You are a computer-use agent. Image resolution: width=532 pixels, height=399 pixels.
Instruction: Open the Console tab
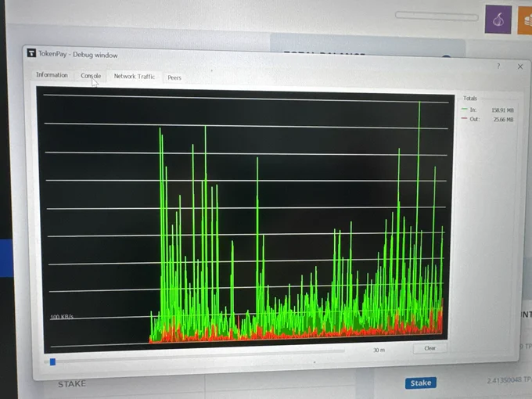tap(91, 76)
